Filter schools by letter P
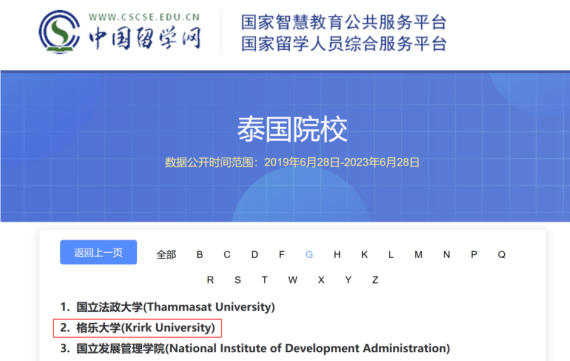570x361 pixels. 474,254
